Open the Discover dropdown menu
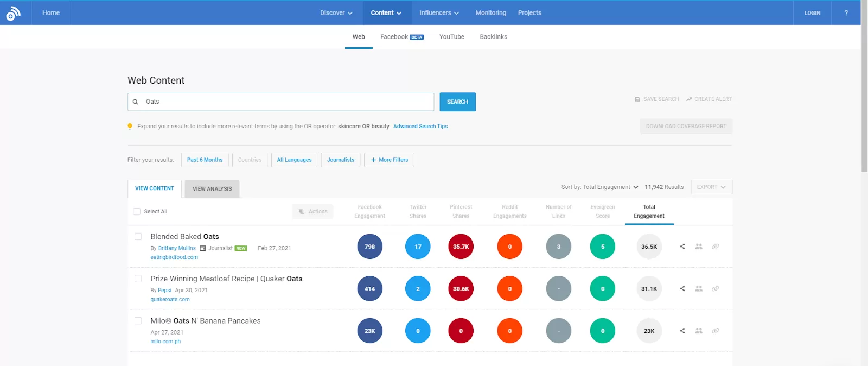 point(336,13)
